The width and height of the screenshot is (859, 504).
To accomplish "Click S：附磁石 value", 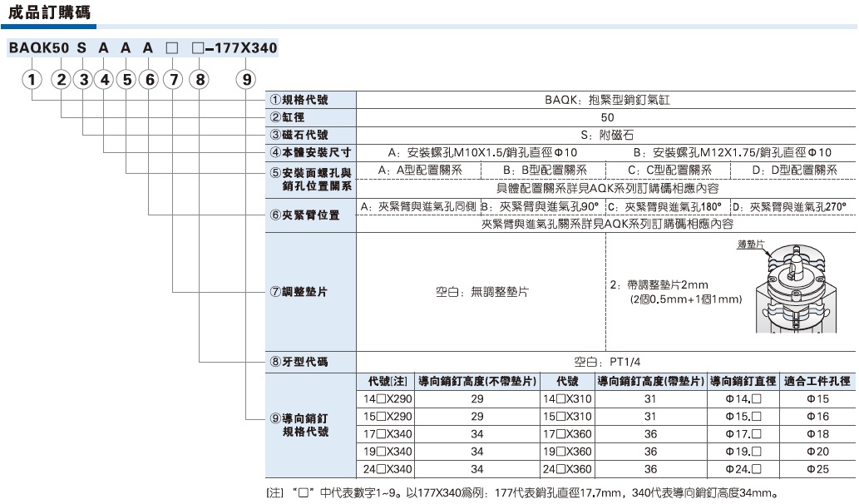I will (607, 135).
